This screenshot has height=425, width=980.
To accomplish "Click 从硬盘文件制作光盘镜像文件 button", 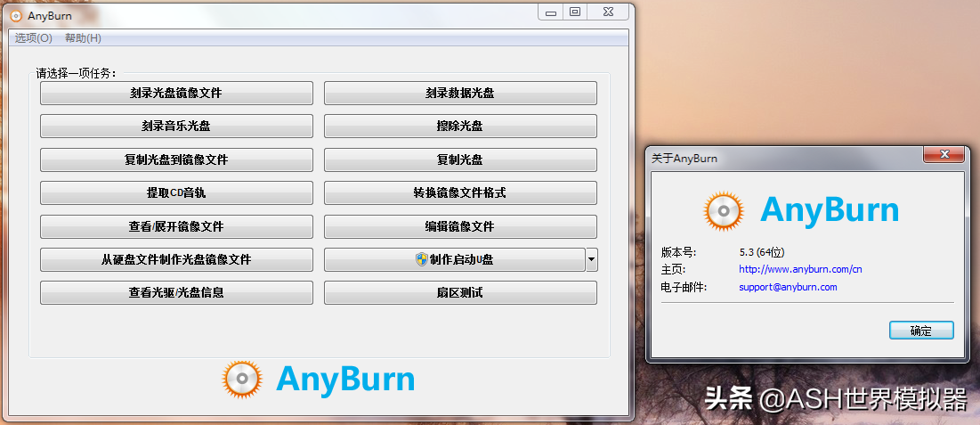I will 176,260.
